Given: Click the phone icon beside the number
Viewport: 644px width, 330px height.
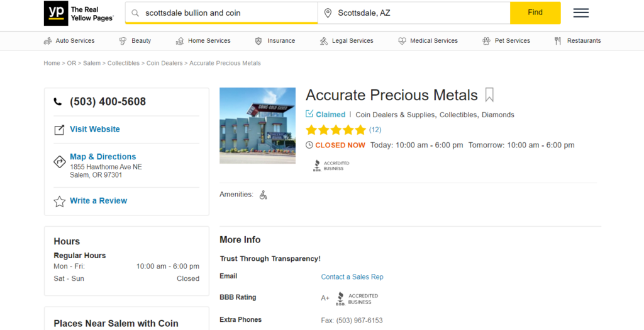Looking at the screenshot, I should point(58,102).
